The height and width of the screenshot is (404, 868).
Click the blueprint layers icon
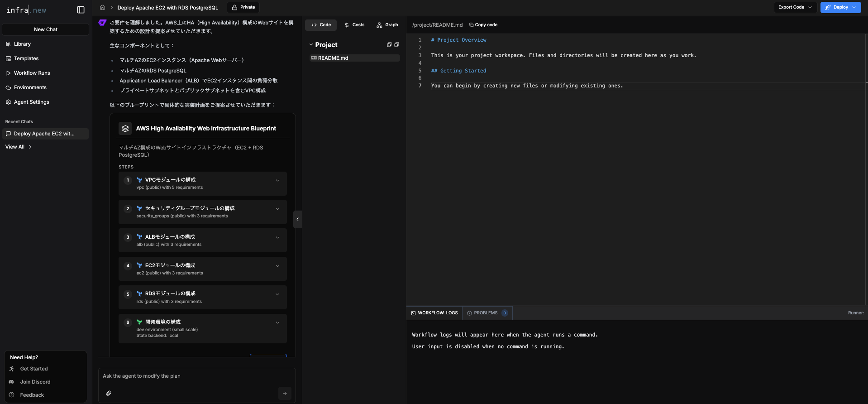pyautogui.click(x=125, y=129)
